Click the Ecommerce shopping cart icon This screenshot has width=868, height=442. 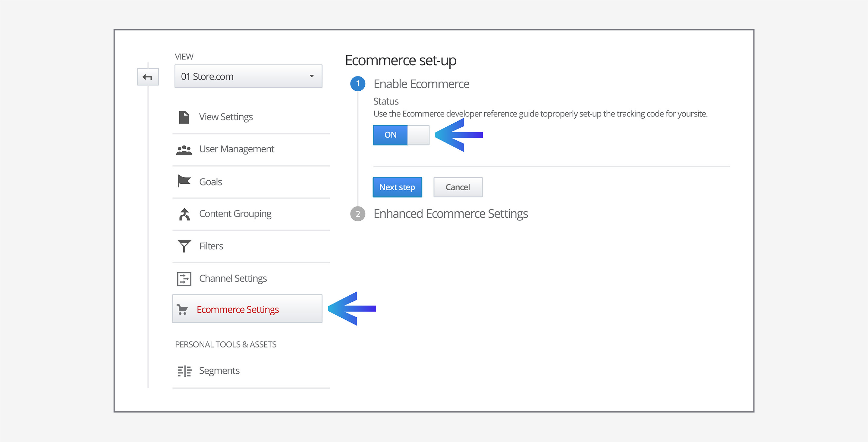[182, 309]
